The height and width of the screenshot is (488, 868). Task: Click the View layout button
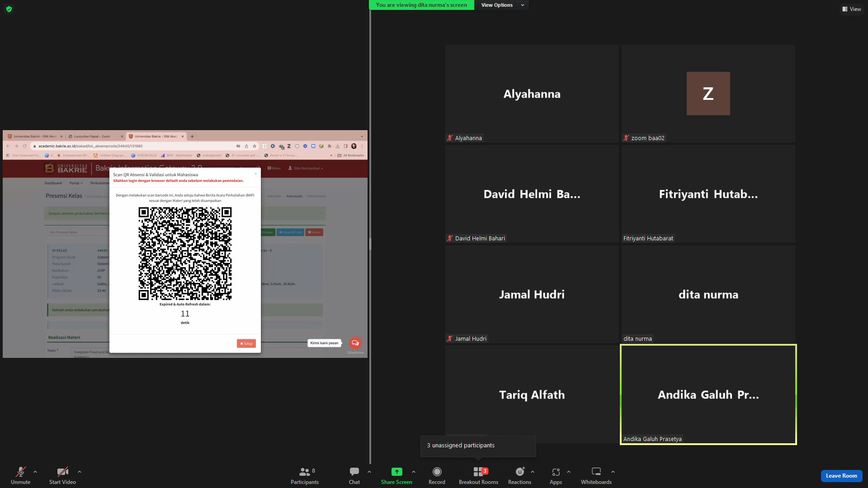point(852,9)
